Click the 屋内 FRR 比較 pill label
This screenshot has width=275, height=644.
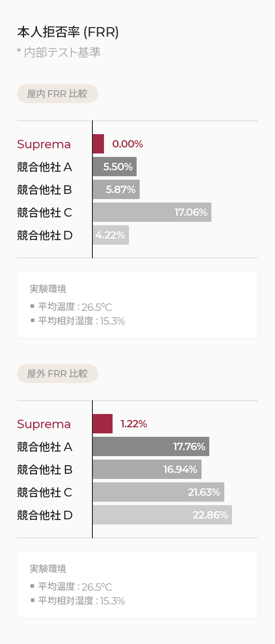(x=58, y=94)
